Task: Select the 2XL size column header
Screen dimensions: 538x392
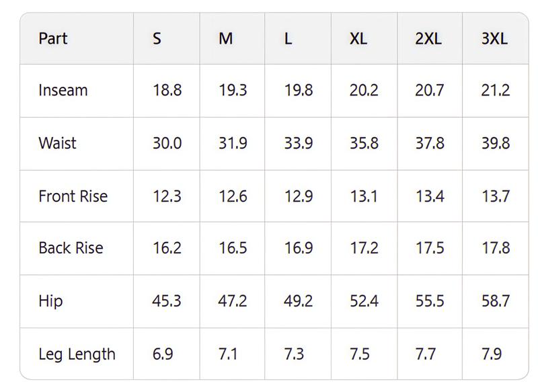Action: [428, 38]
